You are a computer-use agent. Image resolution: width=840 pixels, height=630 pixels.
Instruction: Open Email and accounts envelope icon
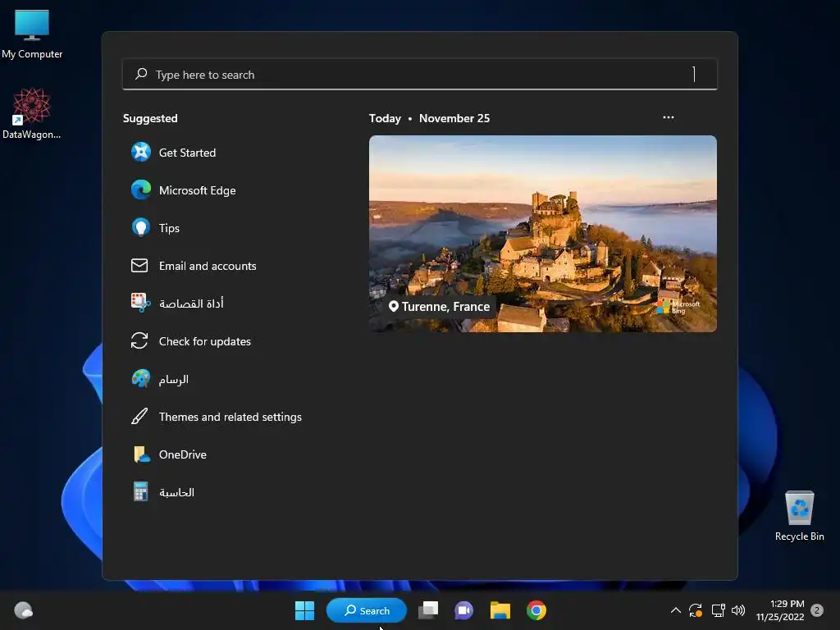(139, 265)
